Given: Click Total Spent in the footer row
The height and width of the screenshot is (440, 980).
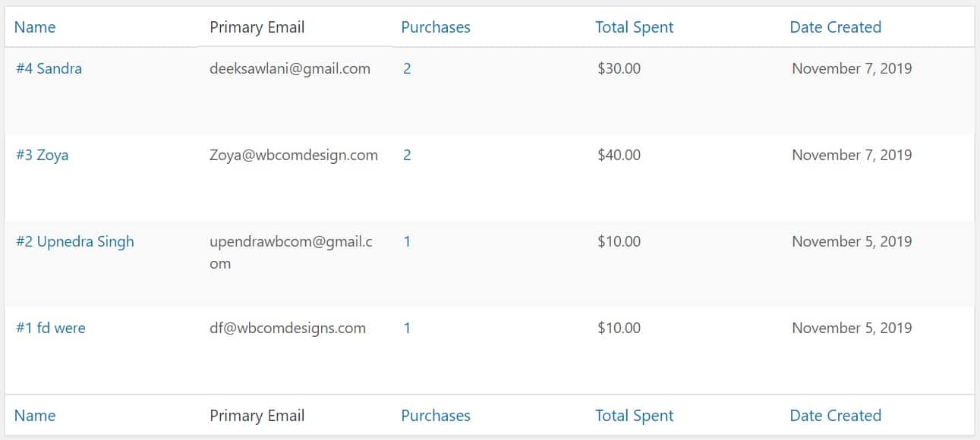Looking at the screenshot, I should 635,416.
